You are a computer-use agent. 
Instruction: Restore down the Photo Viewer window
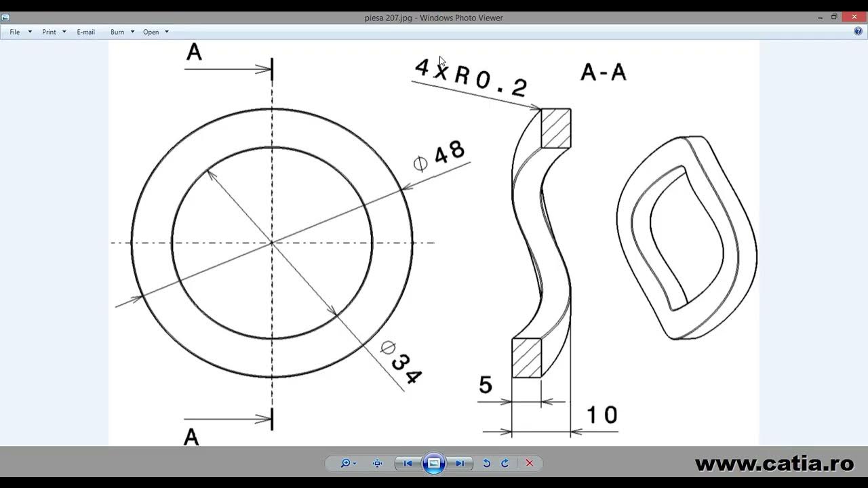pos(834,17)
